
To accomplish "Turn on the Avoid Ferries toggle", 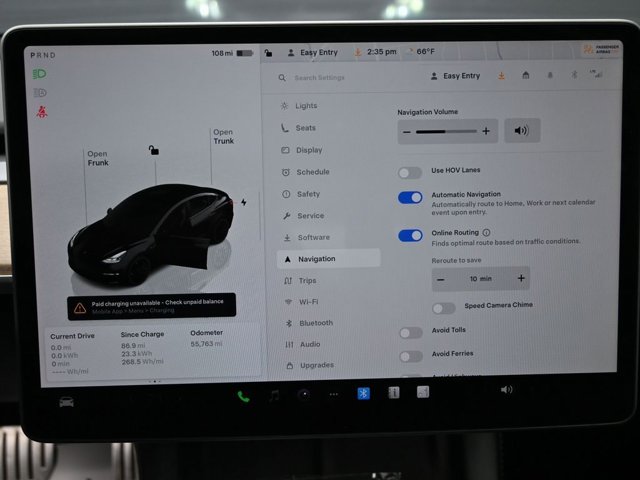I will click(411, 356).
